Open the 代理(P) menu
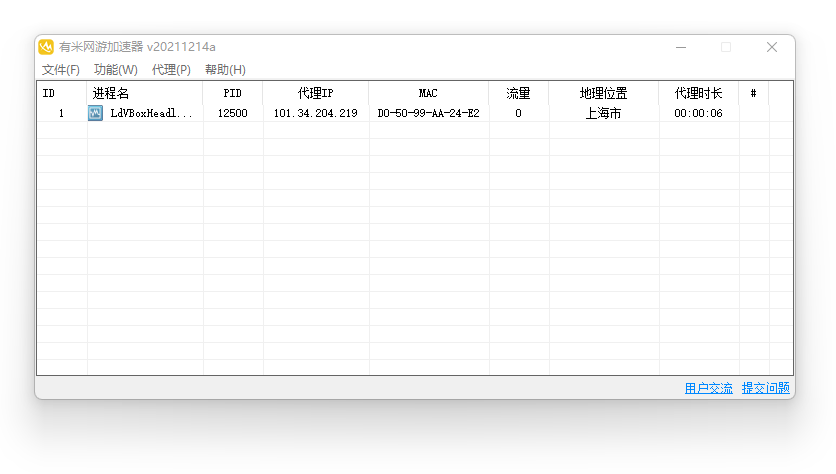Screen dimensions: 836x474 [x=171, y=70]
